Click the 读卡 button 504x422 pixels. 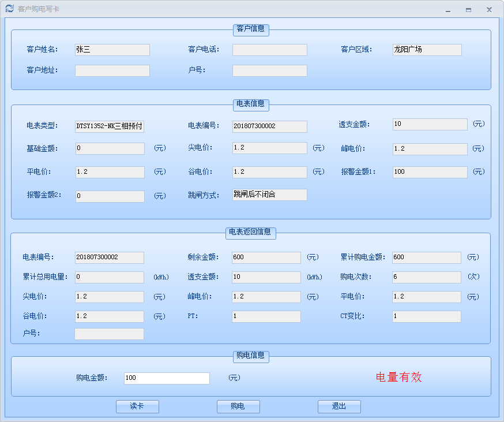pos(137,406)
